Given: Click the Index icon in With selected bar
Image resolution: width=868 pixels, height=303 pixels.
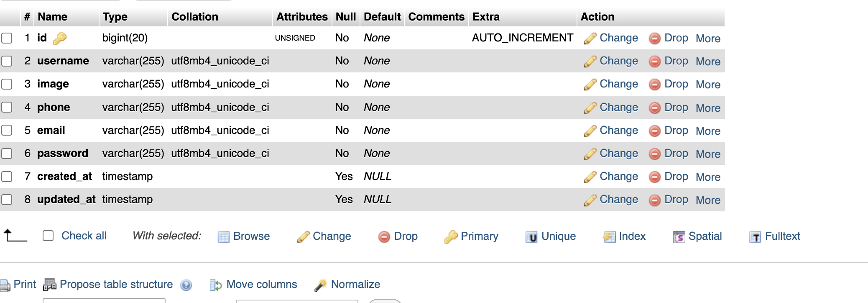Looking at the screenshot, I should click(x=609, y=237).
